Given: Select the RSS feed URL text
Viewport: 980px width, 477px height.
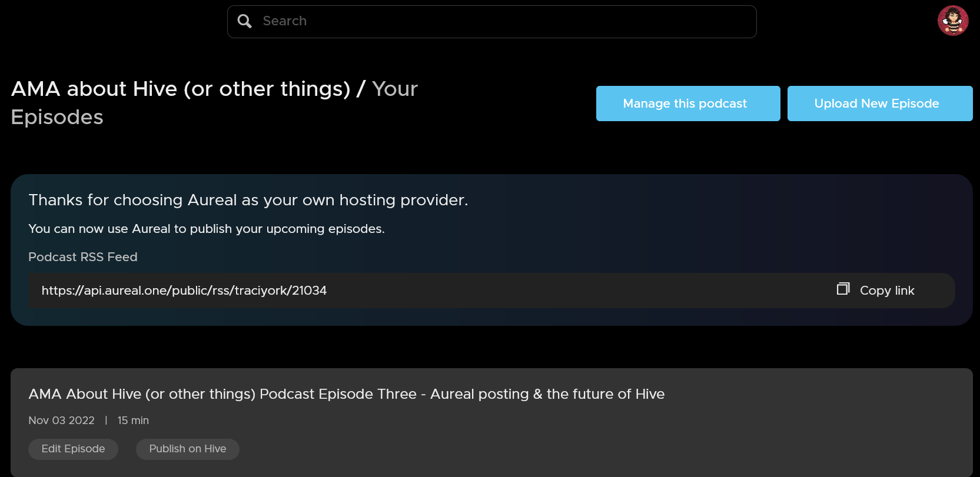Looking at the screenshot, I should (184, 291).
